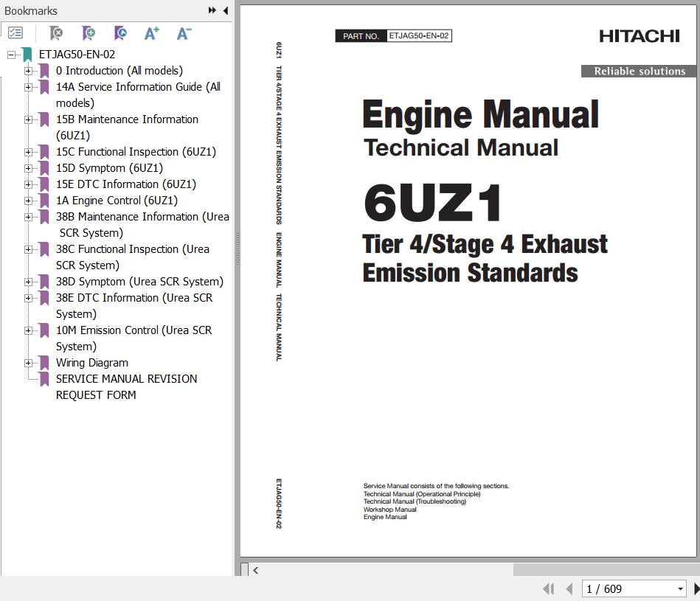Open SERVICE MANUAL REVISION REQUEST FORM bookmark
Image resolution: width=700 pixels, height=601 pixels.
126,387
